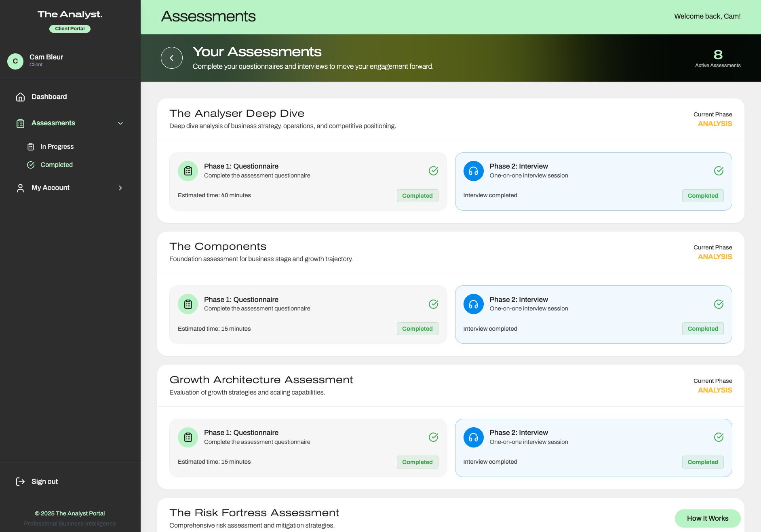Click ANALYSIS phase label on The Components
The width and height of the screenshot is (761, 532).
tap(715, 257)
